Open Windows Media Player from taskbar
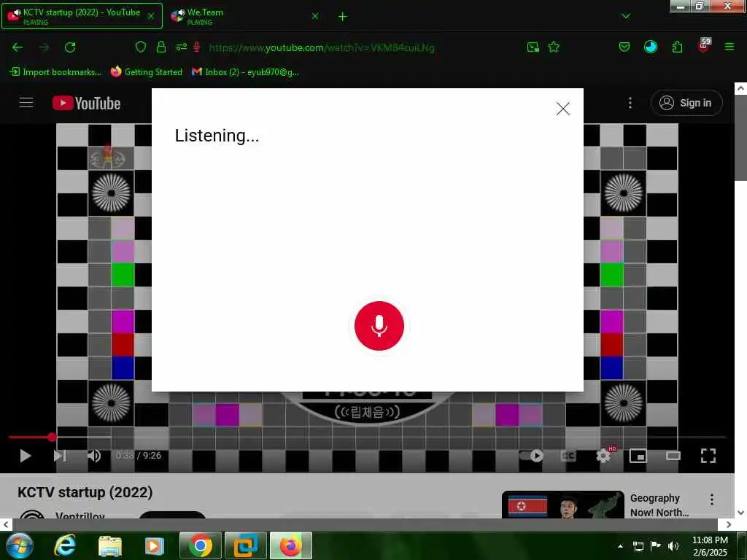This screenshot has width=747, height=560. [x=154, y=545]
